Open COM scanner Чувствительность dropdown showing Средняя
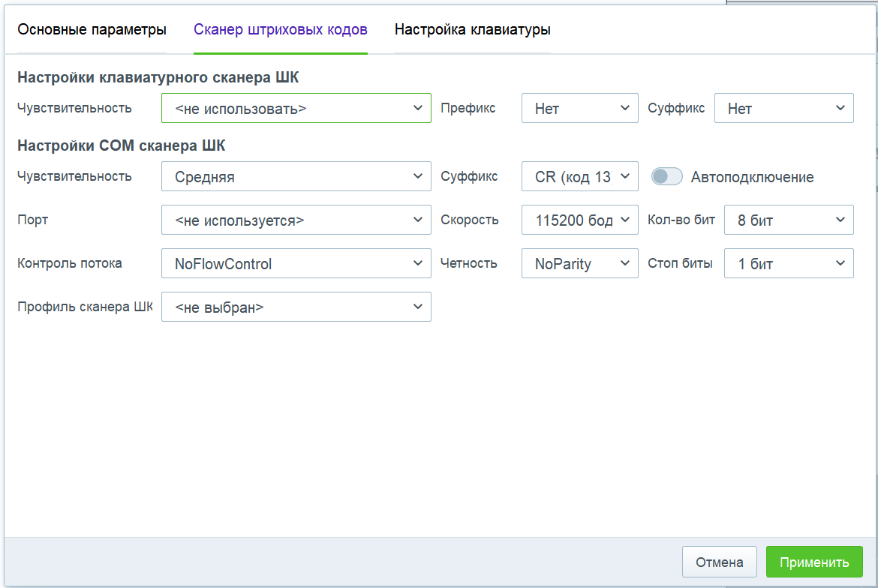 [296, 176]
